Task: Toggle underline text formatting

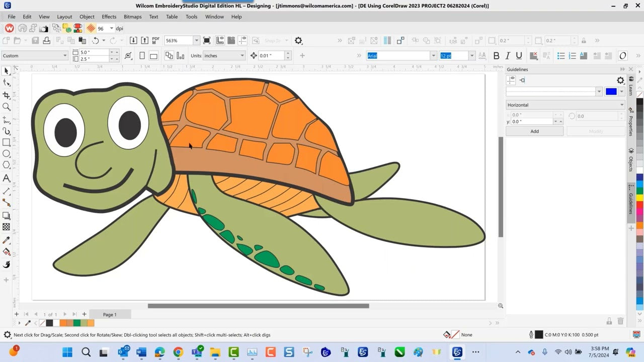Action: (519, 55)
